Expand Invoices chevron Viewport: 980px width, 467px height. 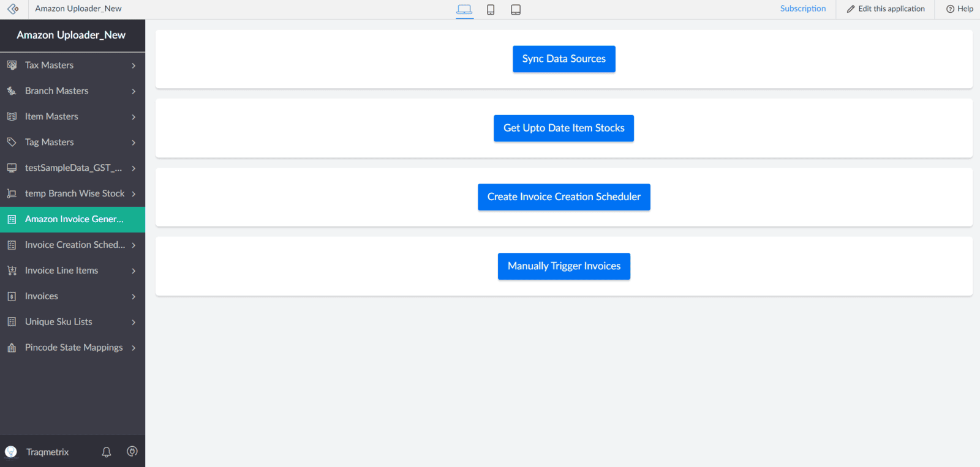[x=134, y=297]
